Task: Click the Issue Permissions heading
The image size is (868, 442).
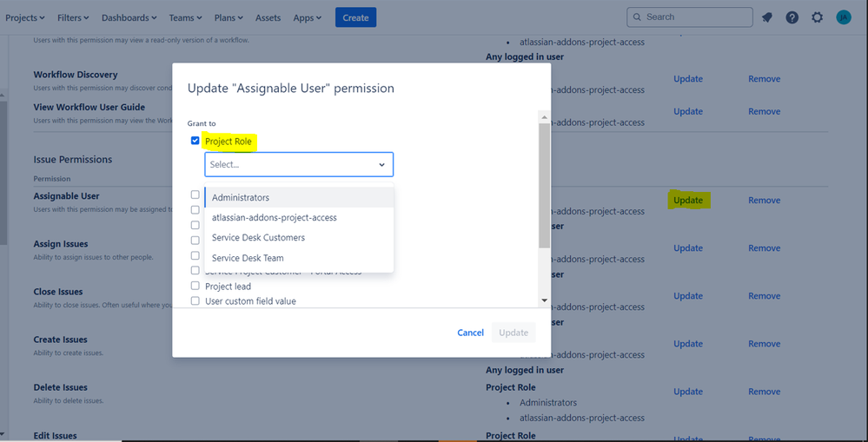Action: point(72,159)
